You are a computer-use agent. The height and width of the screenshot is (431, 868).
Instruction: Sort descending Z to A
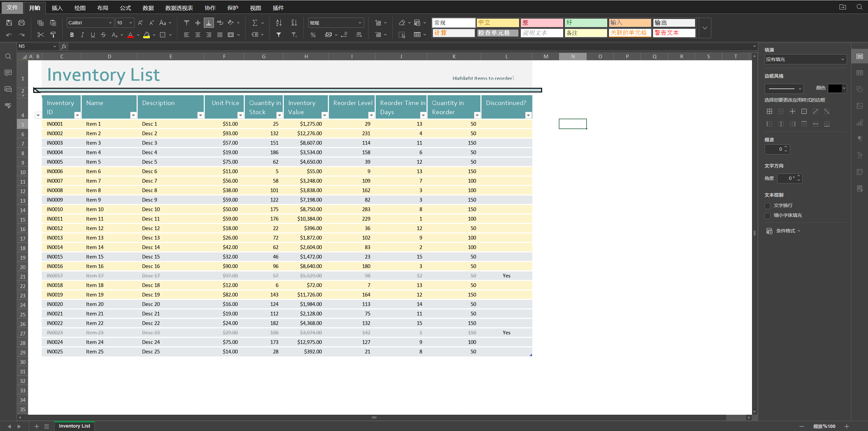294,23
